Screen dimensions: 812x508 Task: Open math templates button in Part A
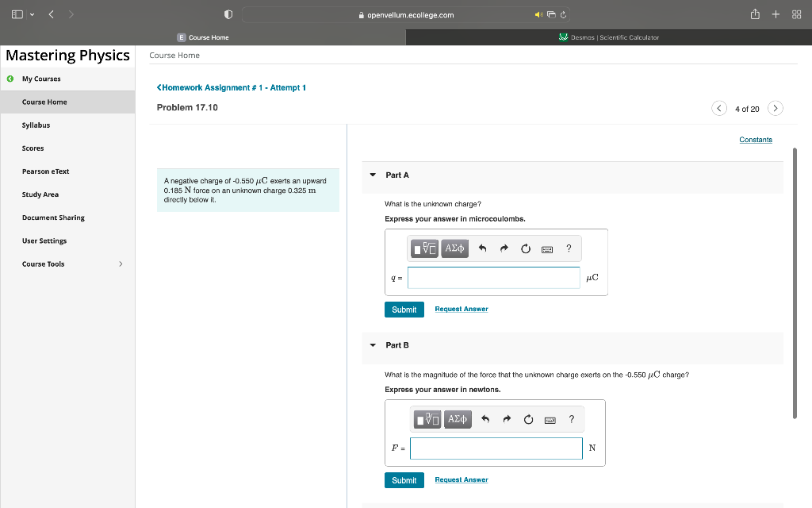[426, 248]
